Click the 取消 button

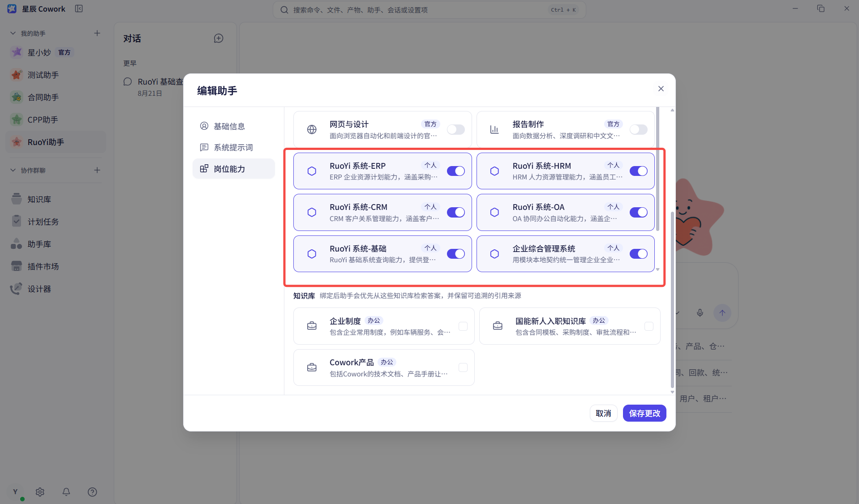point(603,413)
